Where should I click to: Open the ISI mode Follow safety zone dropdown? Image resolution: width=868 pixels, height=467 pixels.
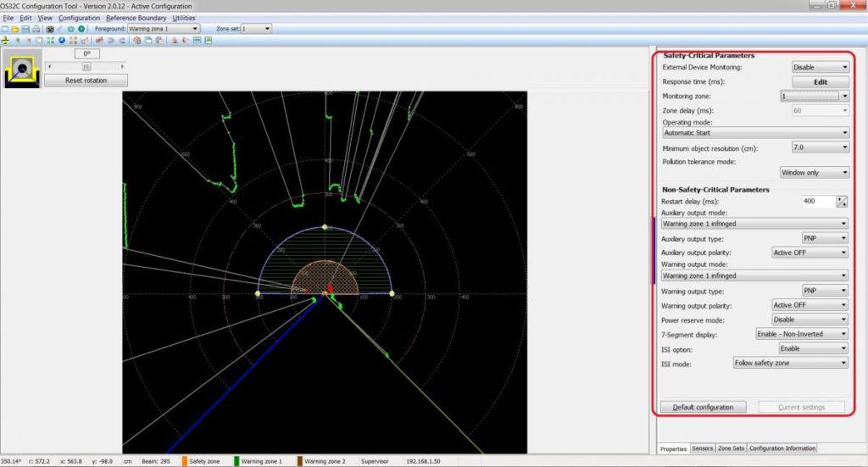[x=790, y=363]
